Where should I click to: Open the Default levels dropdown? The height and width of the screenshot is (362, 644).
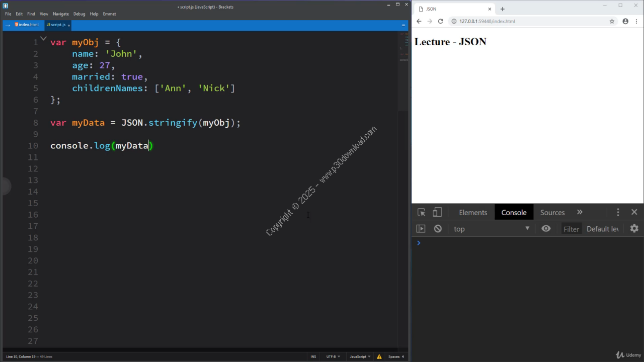[602, 229]
